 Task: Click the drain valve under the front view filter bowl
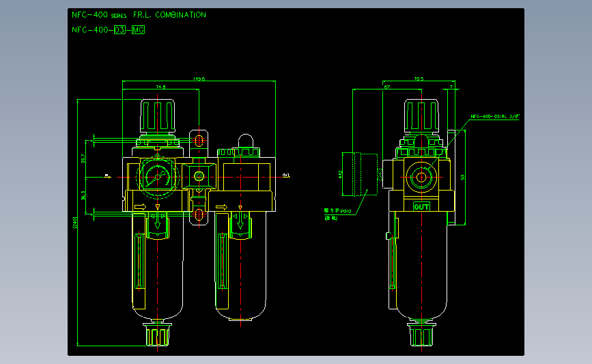[x=158, y=334]
